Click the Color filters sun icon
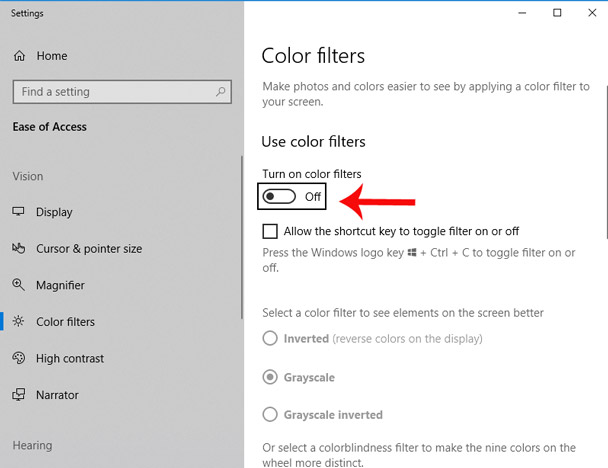Image resolution: width=608 pixels, height=468 pixels. click(x=19, y=322)
